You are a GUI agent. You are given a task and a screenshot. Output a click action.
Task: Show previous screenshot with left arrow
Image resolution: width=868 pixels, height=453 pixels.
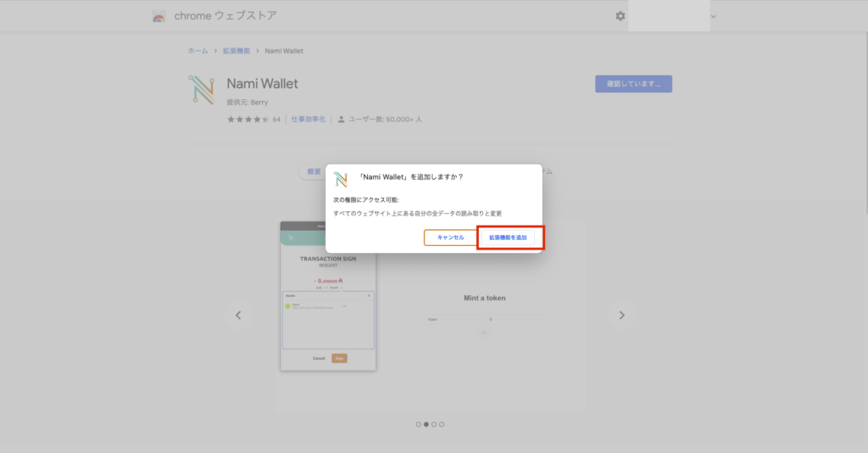(238, 315)
